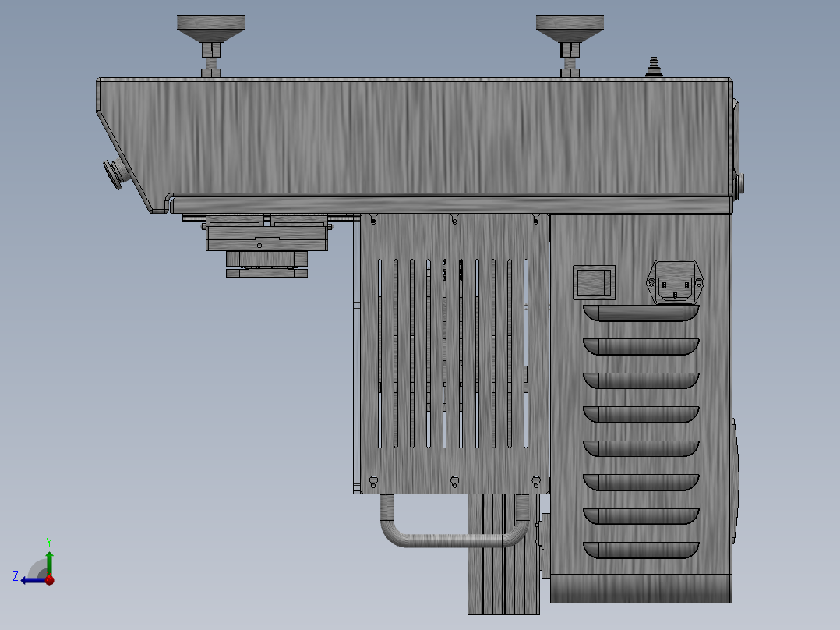840x630 pixels.
Task: Select the slotted vent cover panel
Action: coord(455,354)
